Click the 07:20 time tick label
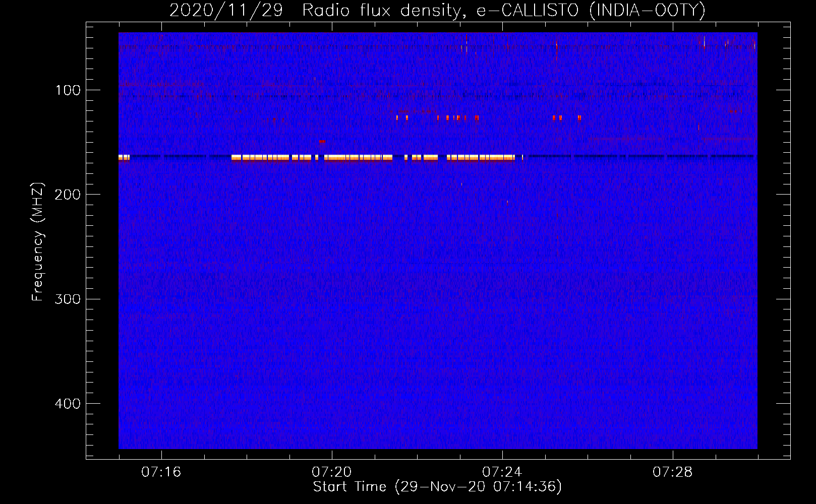This screenshot has width=816, height=504. tap(332, 472)
